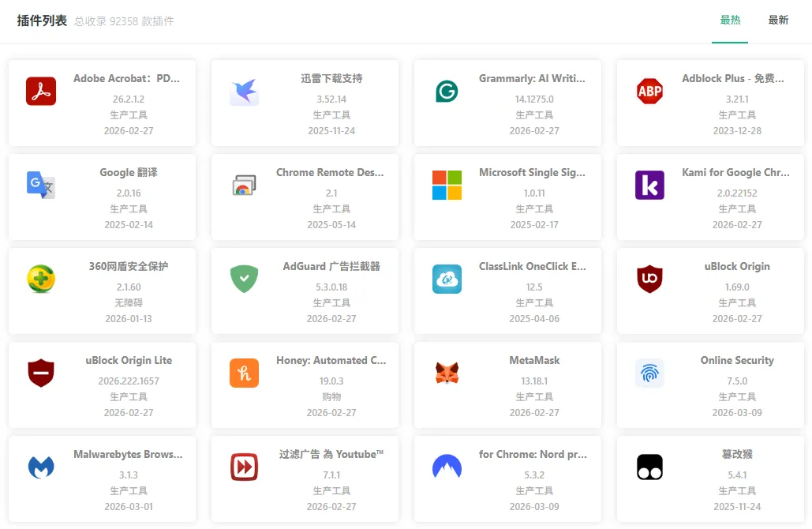This screenshot has height=529, width=812.
Task: Click the date 2025-02-17
Action: click(x=534, y=225)
